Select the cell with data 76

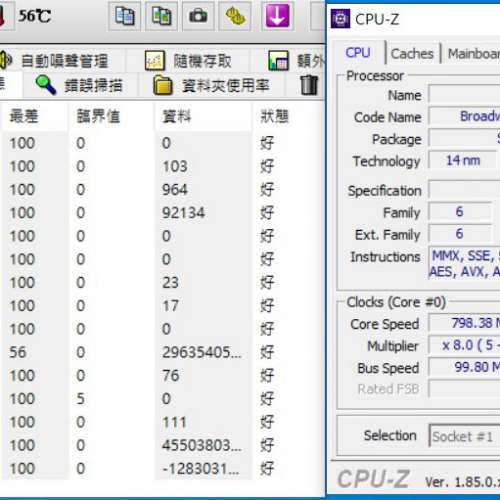coord(171,376)
